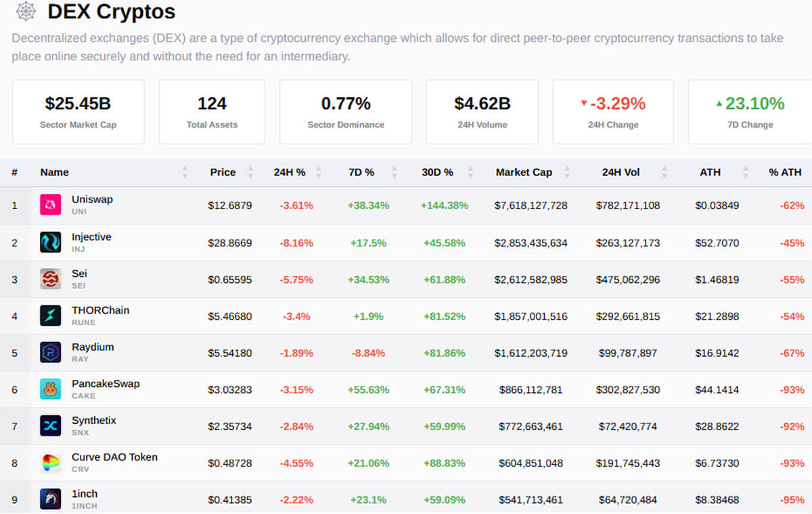This screenshot has width=812, height=514.
Task: Sort the table by Price column
Action: 223,172
